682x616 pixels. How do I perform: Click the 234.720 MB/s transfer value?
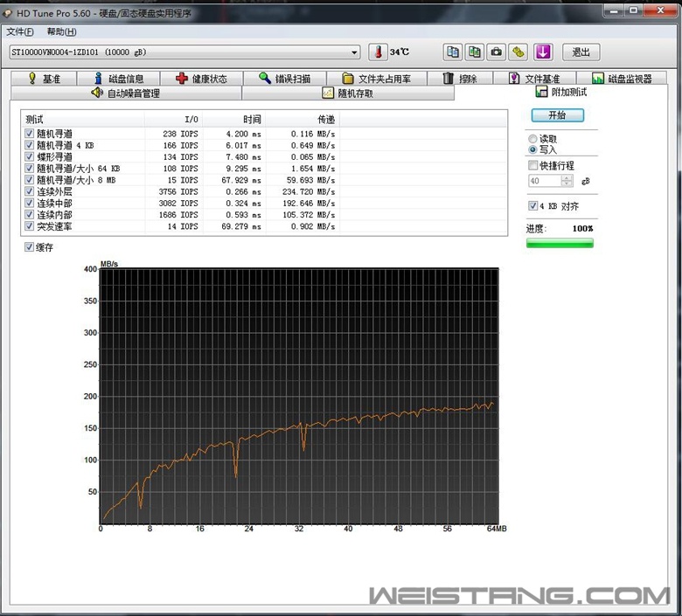(x=309, y=191)
